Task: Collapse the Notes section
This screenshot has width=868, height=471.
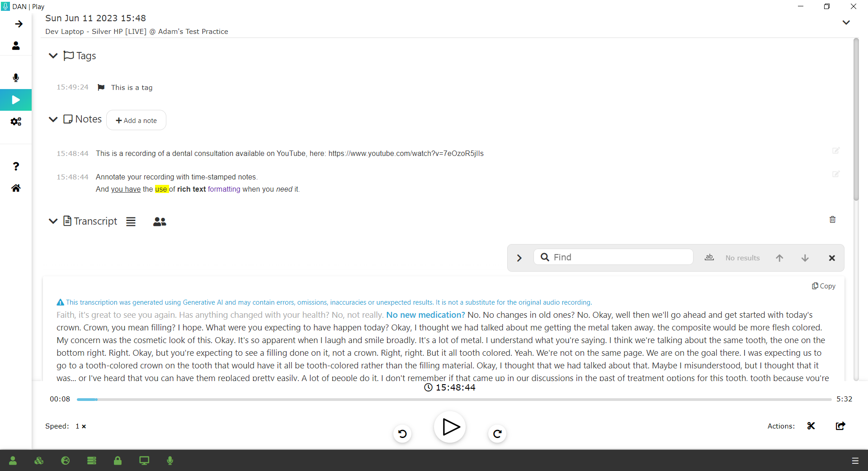Action: pos(53,119)
